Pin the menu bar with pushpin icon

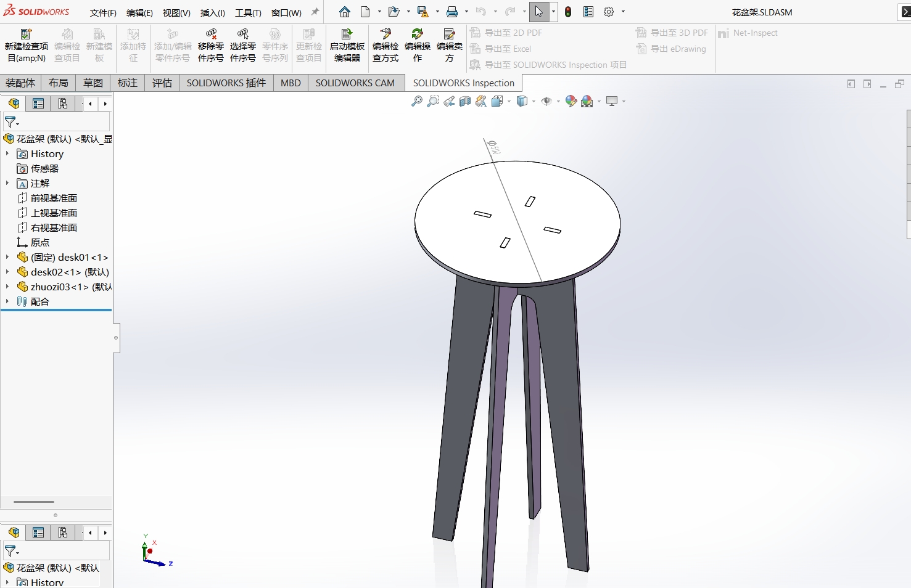coord(315,12)
